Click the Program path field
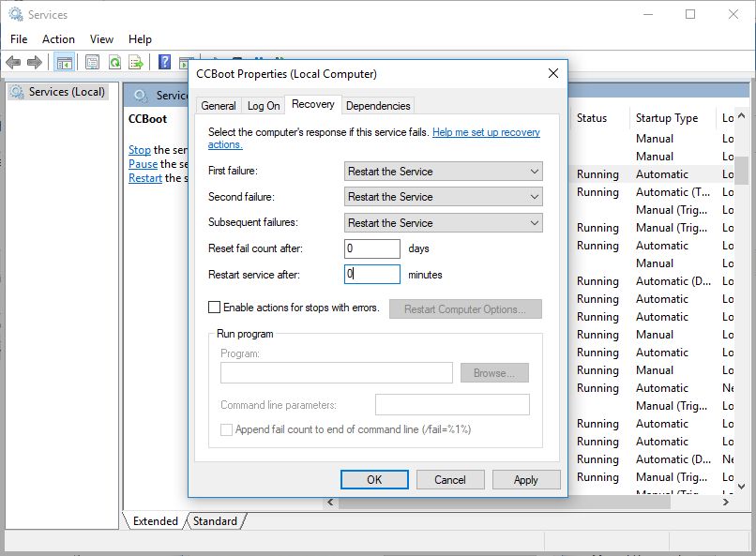Viewport: 756px width, 556px height. click(x=337, y=373)
